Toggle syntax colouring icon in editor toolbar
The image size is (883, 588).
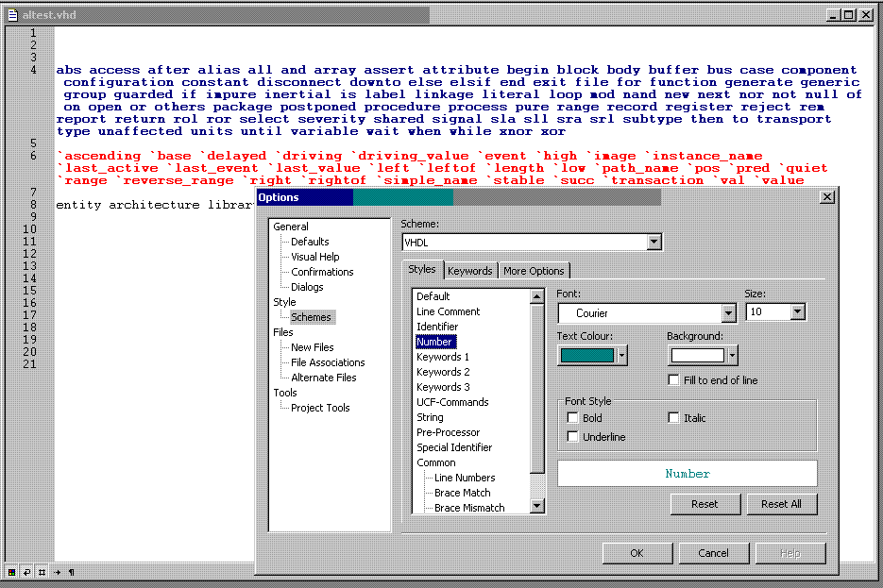pos(11,572)
